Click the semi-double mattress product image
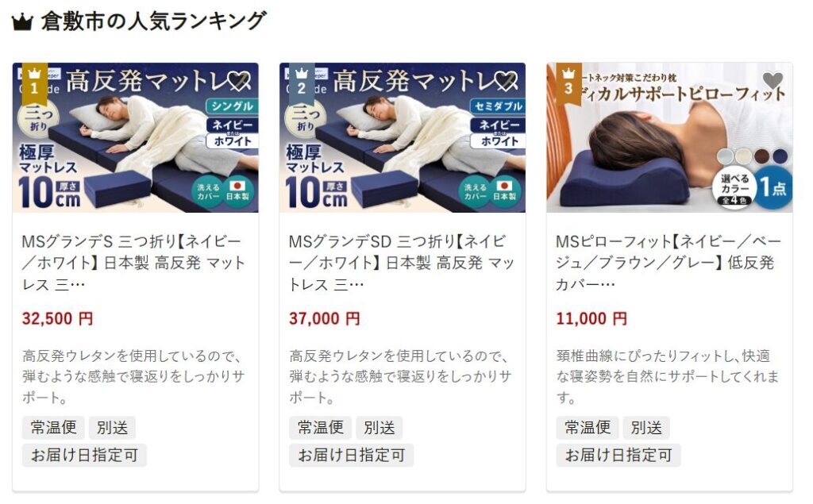The height and width of the screenshot is (504, 813). 403,137
